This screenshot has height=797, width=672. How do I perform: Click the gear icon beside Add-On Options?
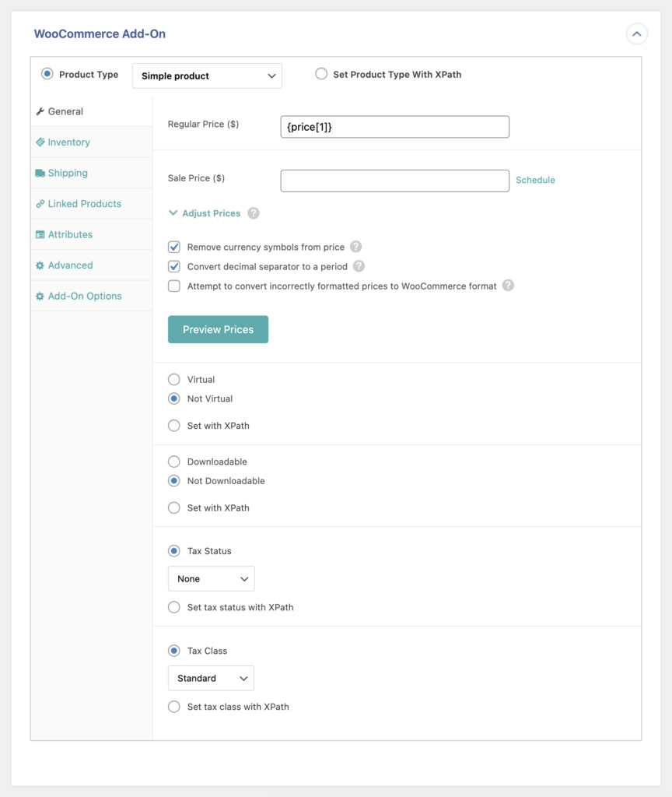(40, 296)
